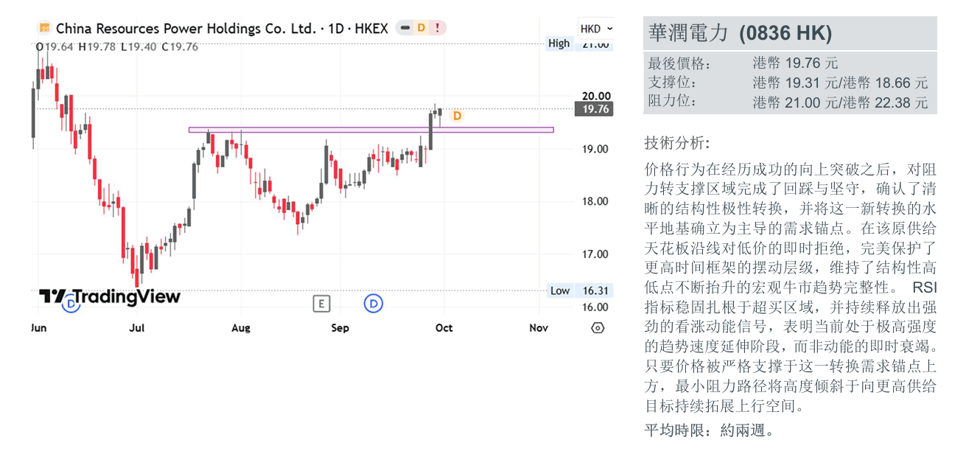The height and width of the screenshot is (457, 980).
Task: Click the close value "C19.76" in the legend
Action: pyautogui.click(x=181, y=47)
